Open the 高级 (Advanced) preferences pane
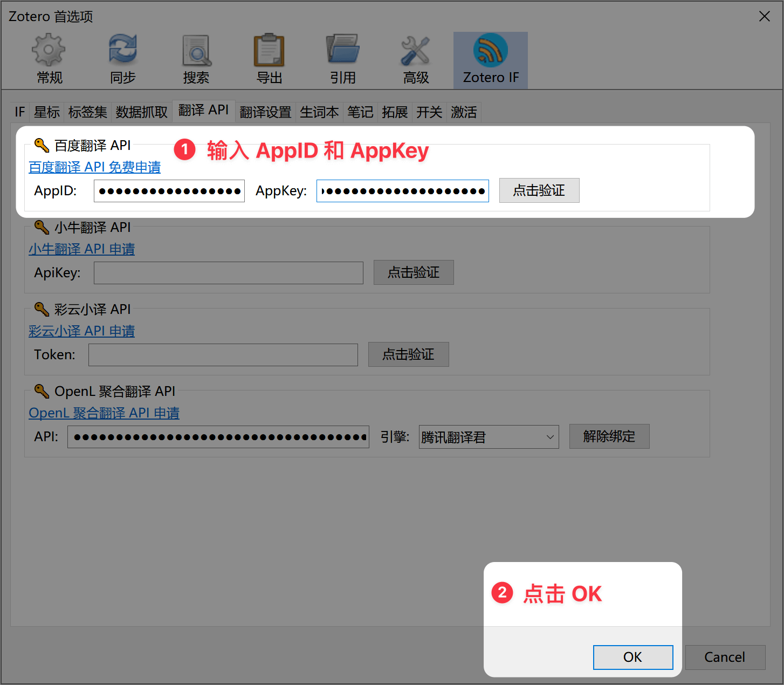The height and width of the screenshot is (685, 784). 416,59
